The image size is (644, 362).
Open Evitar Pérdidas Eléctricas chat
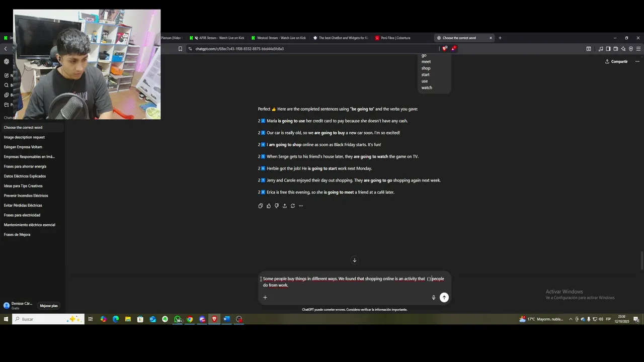pos(32,205)
